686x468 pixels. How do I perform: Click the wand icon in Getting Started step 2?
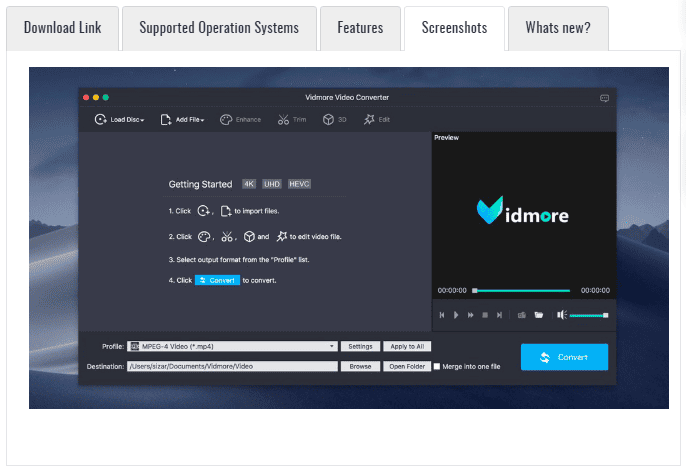click(281, 237)
